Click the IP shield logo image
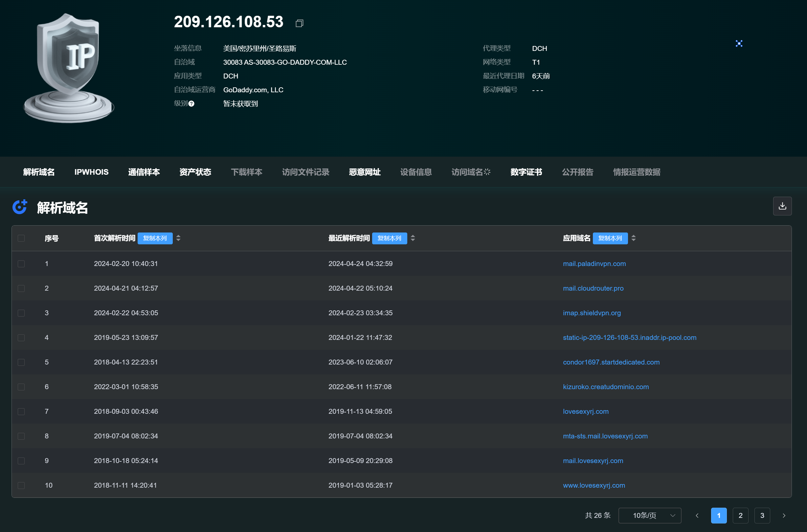This screenshot has height=532, width=807. click(x=69, y=68)
